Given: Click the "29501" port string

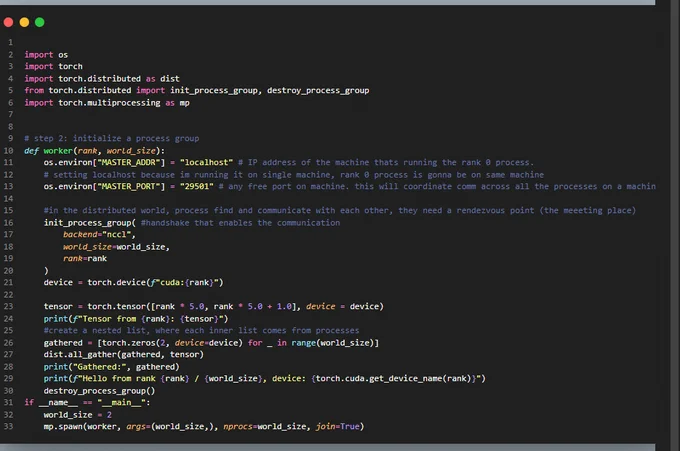Looking at the screenshot, I should point(196,186).
